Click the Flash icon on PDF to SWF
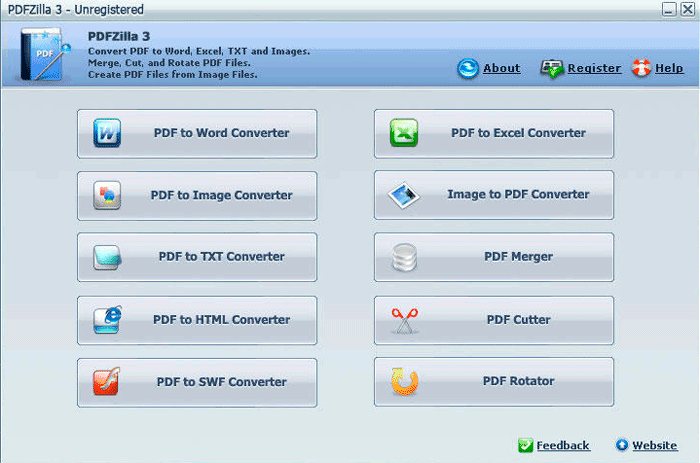The width and height of the screenshot is (700, 463). (x=107, y=382)
